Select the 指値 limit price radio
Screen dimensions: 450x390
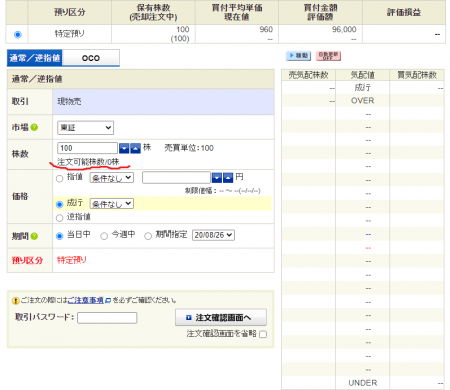[x=60, y=179]
